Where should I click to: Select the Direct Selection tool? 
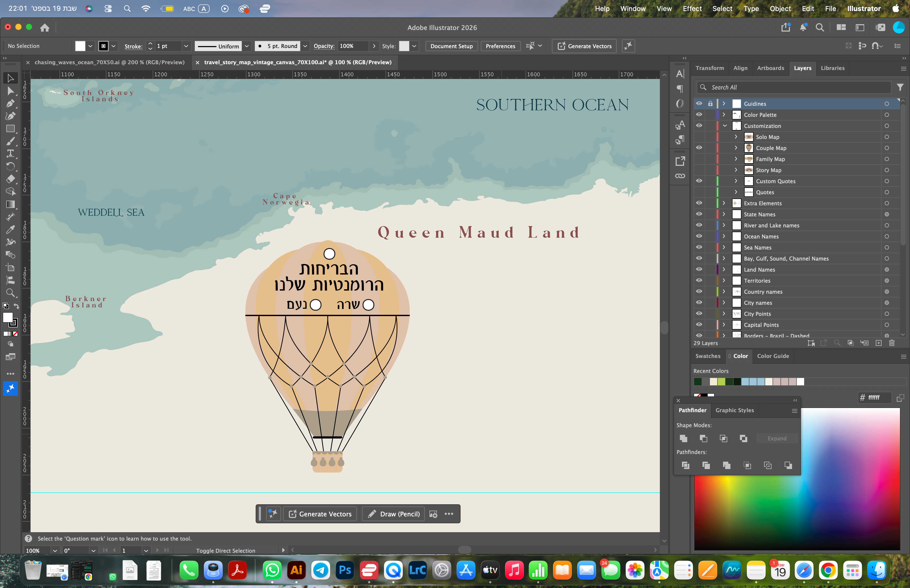pos(10,91)
